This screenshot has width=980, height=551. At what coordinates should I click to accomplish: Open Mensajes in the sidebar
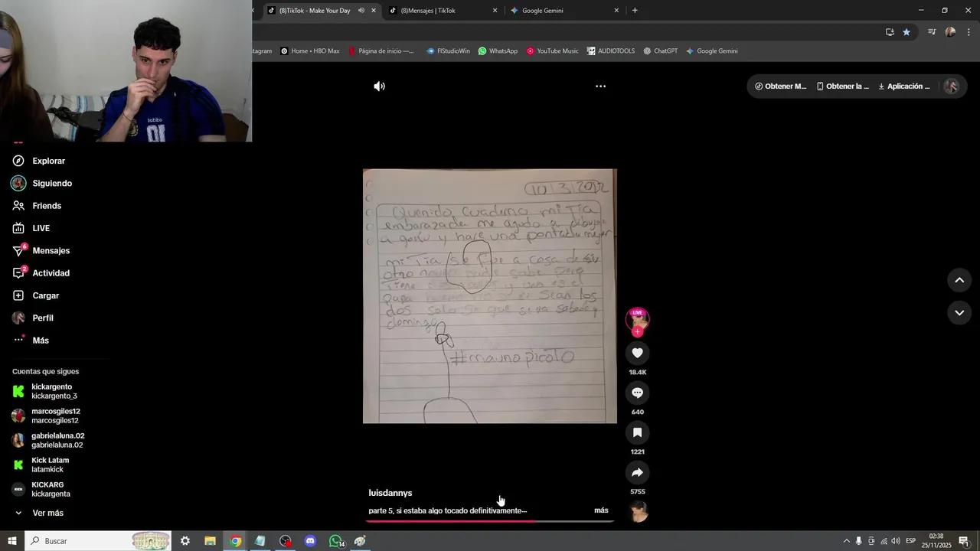click(x=51, y=251)
